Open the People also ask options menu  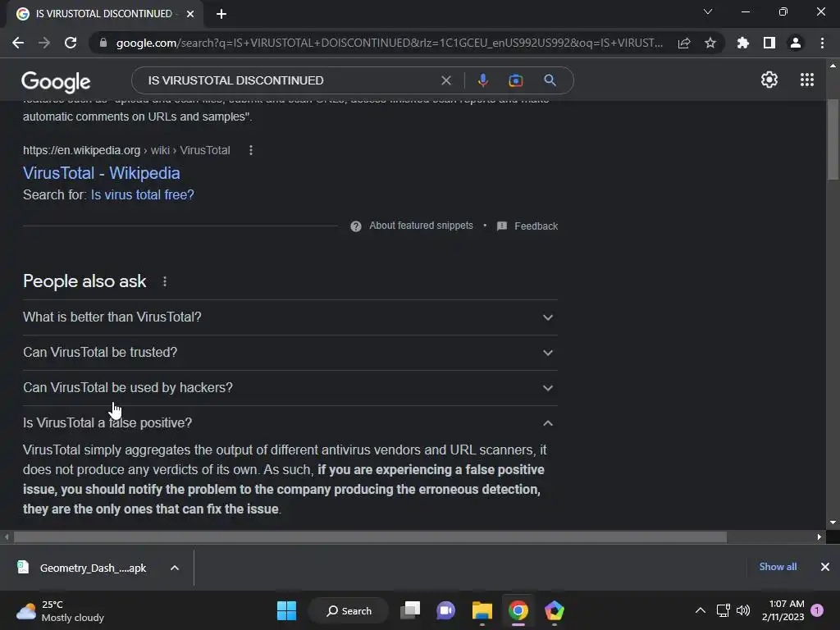pyautogui.click(x=164, y=281)
